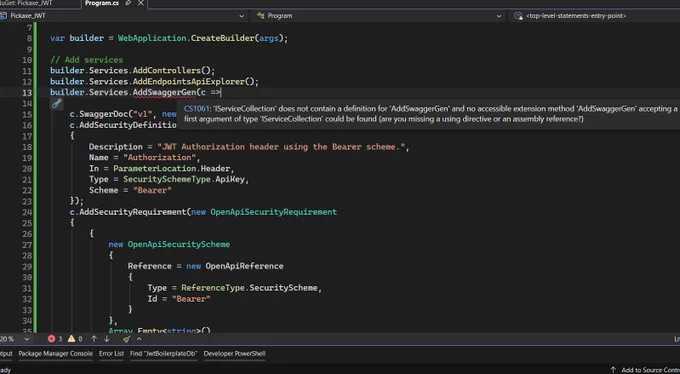Click AddSecurityRequirement on line 24
Screen dimensions: 680x374
click(133, 212)
